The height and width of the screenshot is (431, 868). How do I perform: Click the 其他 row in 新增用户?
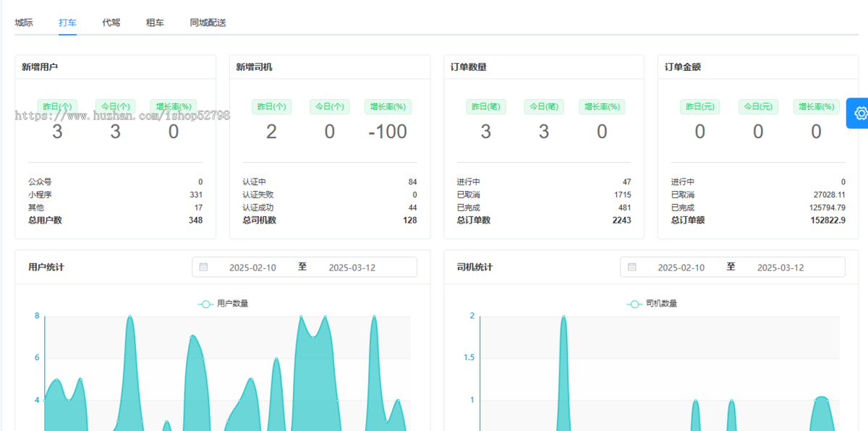click(x=116, y=208)
